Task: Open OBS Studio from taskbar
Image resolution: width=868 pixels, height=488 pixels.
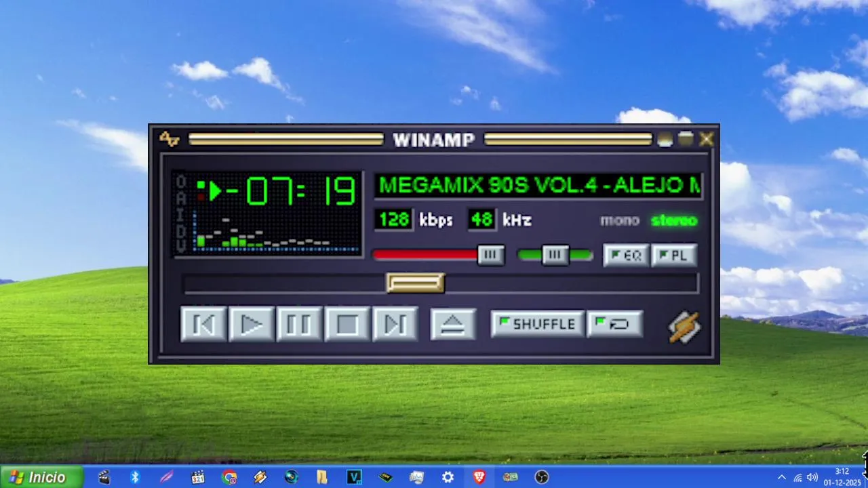Action: [x=542, y=477]
